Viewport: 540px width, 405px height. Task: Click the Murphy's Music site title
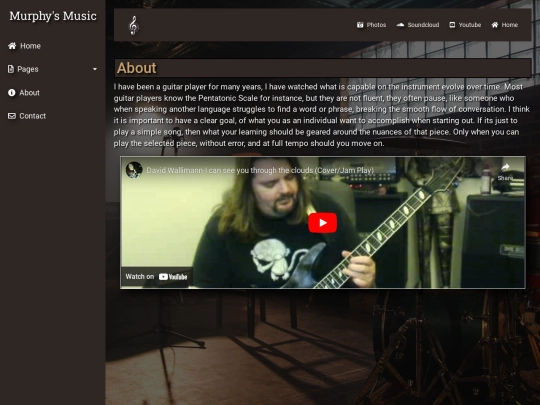pos(53,16)
